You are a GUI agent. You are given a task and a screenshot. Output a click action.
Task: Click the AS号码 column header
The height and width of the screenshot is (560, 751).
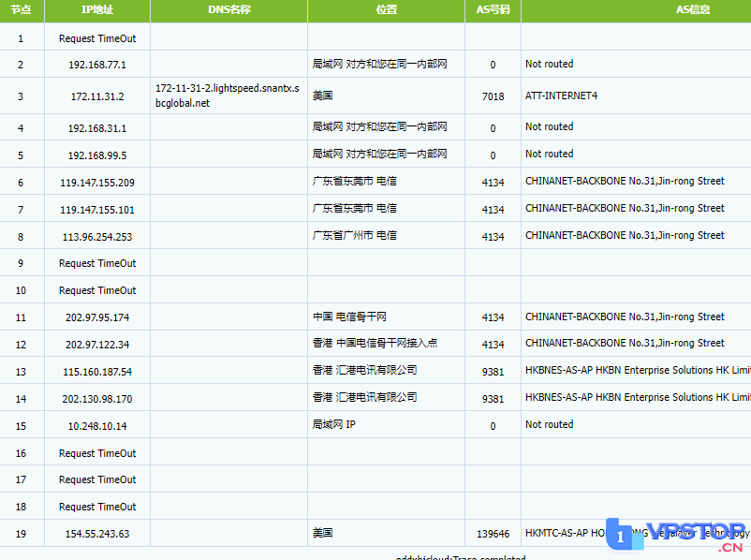pyautogui.click(x=493, y=9)
